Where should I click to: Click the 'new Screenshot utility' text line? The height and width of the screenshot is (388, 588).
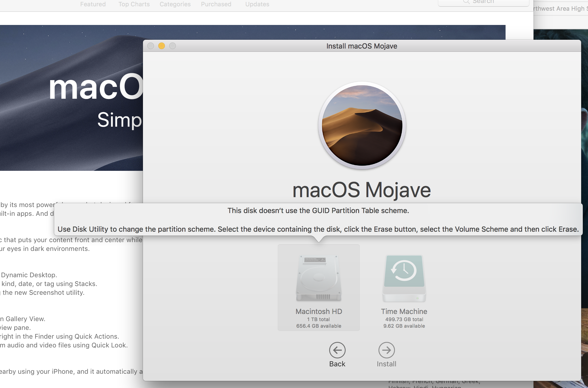(x=42, y=293)
